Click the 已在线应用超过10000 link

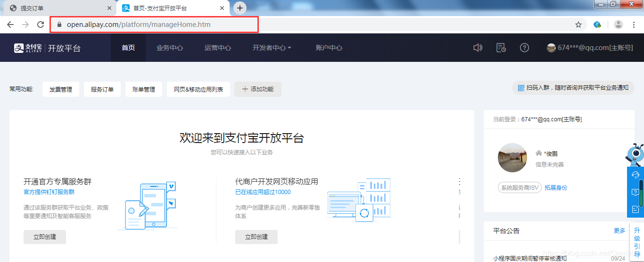click(263, 192)
